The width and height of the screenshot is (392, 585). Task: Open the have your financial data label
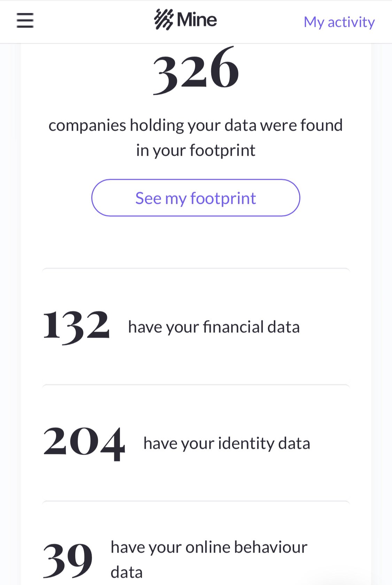[214, 327]
